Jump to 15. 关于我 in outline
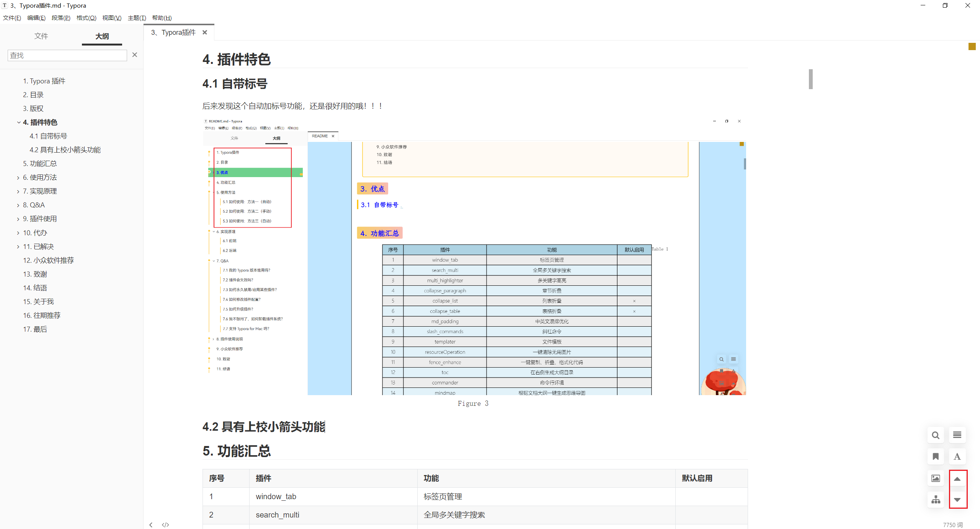980x529 pixels. coord(38,302)
